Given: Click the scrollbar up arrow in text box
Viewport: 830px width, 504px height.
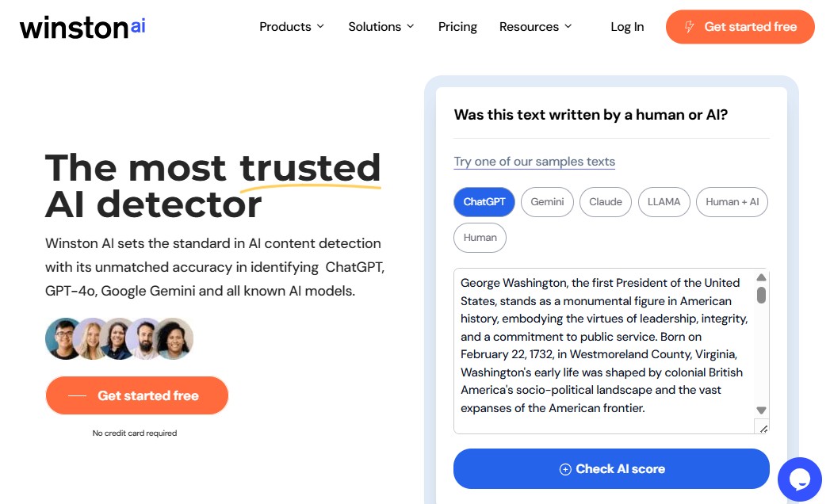Looking at the screenshot, I should click(761, 277).
